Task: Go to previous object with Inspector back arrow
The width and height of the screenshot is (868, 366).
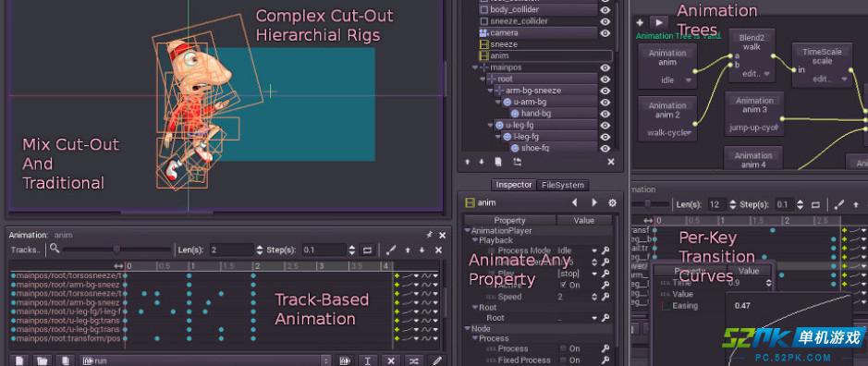Action: tap(575, 202)
